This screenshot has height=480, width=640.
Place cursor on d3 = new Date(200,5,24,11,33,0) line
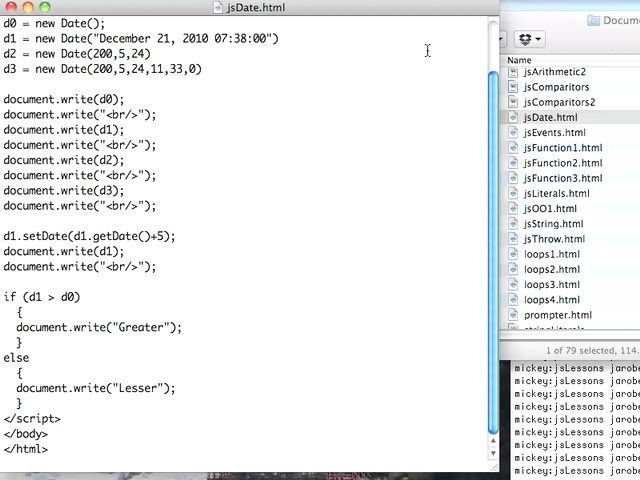click(102, 69)
